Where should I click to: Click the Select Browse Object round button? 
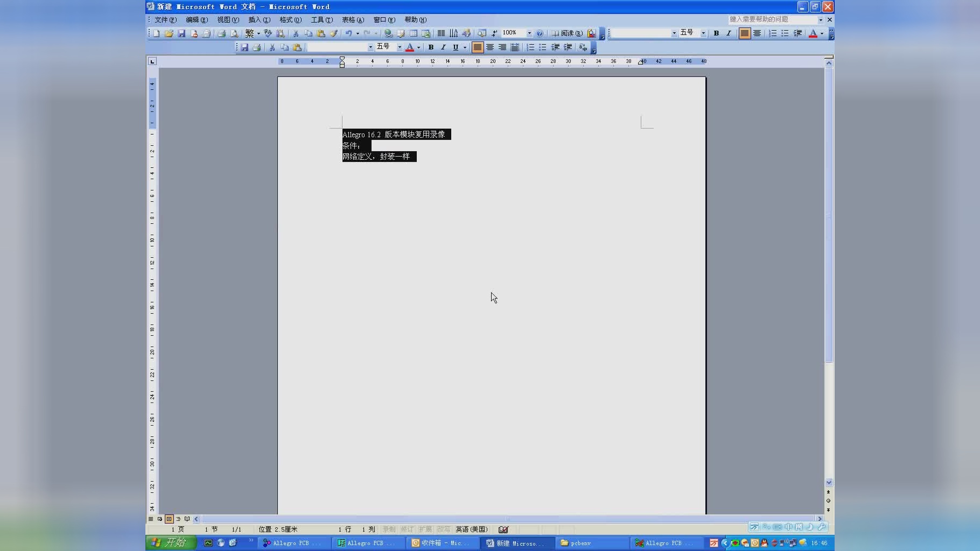click(x=828, y=500)
